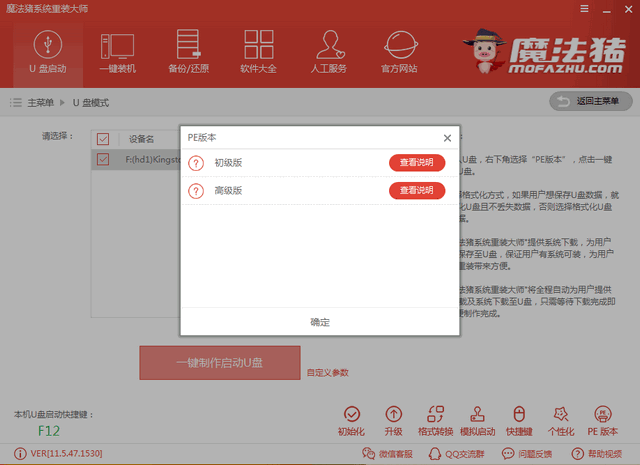This screenshot has width=640, height=465.
Task: Switch to 一键装机 tab
Action: tap(118, 52)
